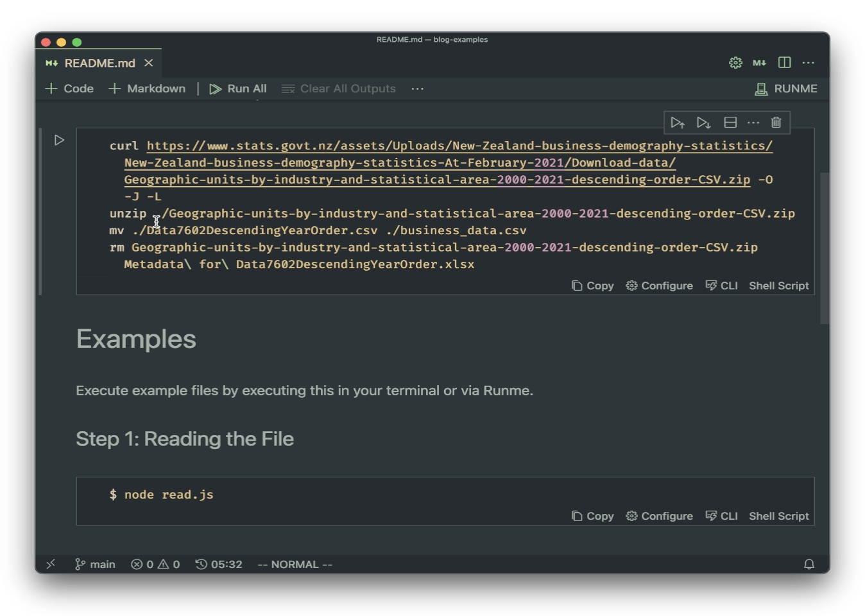This screenshot has width=865, height=616.
Task: Open remote window indicator in status bar
Action: coord(51,564)
